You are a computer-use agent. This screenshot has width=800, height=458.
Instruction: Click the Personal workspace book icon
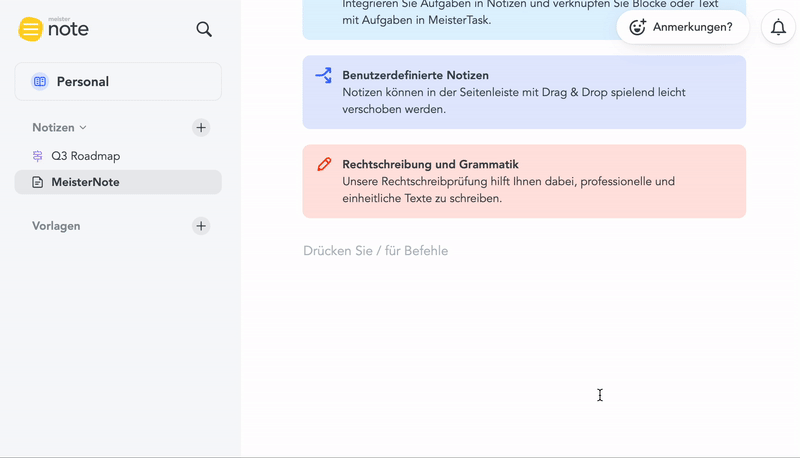point(40,82)
